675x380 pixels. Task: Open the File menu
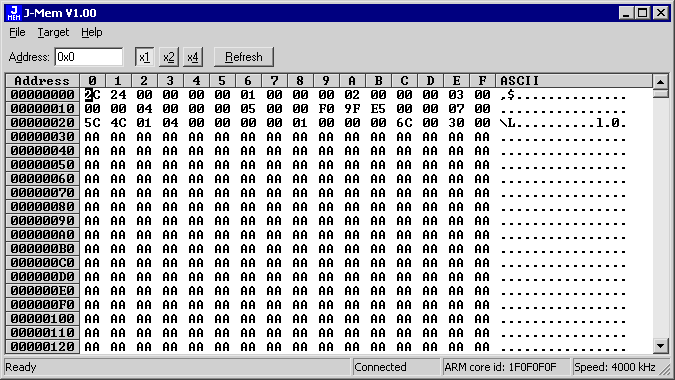(x=17, y=32)
